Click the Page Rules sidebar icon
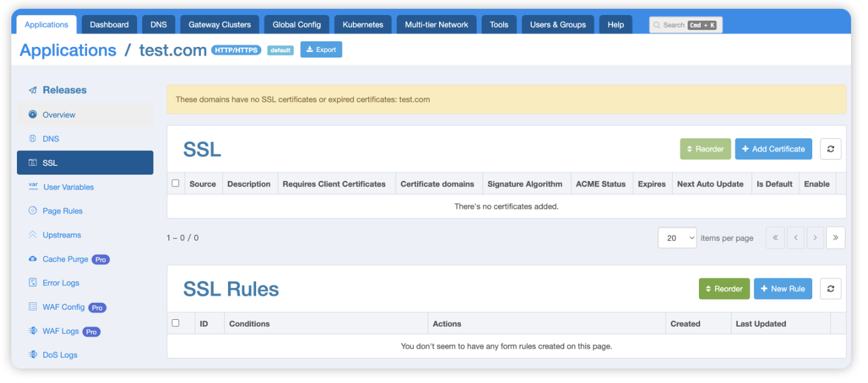The image size is (868, 383). pos(33,211)
